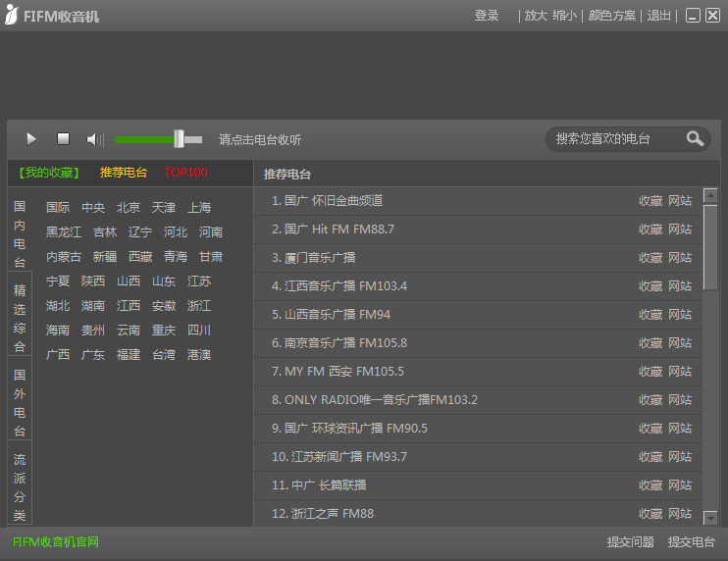Open 颜色方案 color scheme
The image size is (728, 561).
pos(611,16)
